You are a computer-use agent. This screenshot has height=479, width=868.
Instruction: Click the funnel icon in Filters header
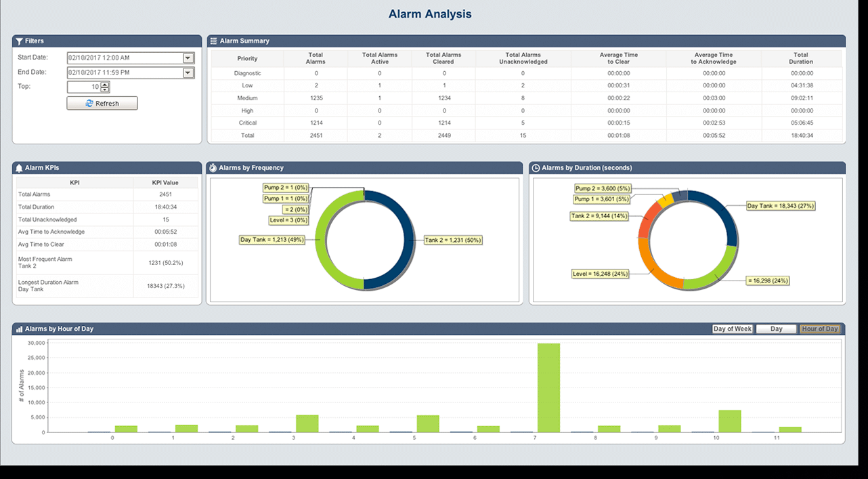[x=19, y=41]
